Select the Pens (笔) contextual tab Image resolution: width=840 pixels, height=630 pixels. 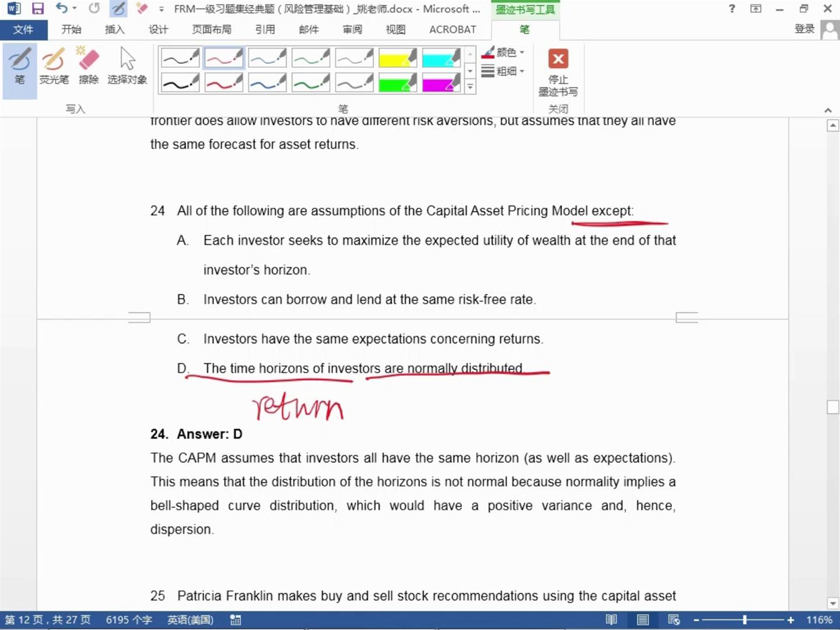tap(524, 30)
